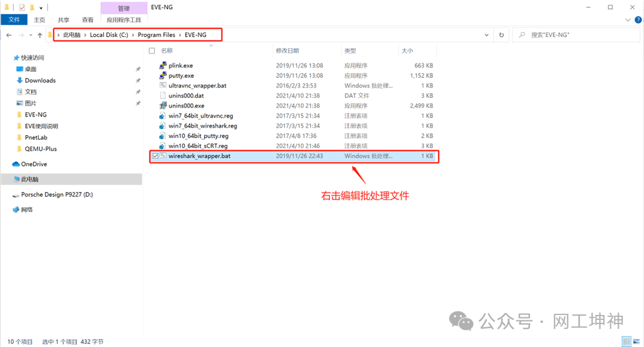Click the Porsche Design P9227 drive icon

point(16,195)
